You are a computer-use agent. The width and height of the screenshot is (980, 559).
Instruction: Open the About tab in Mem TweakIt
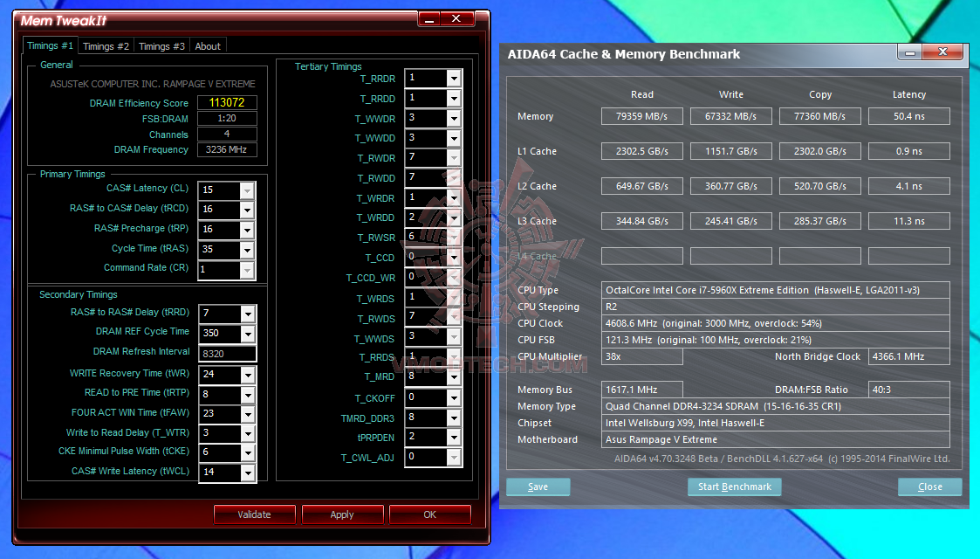tap(208, 46)
